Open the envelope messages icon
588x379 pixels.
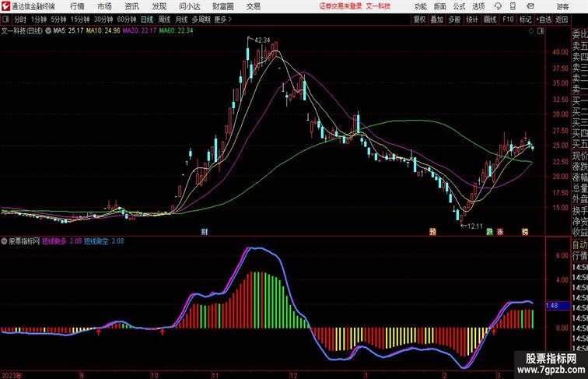click(x=530, y=6)
